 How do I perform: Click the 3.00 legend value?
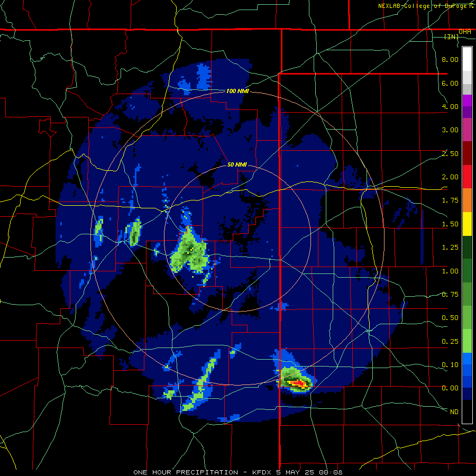tap(450, 130)
